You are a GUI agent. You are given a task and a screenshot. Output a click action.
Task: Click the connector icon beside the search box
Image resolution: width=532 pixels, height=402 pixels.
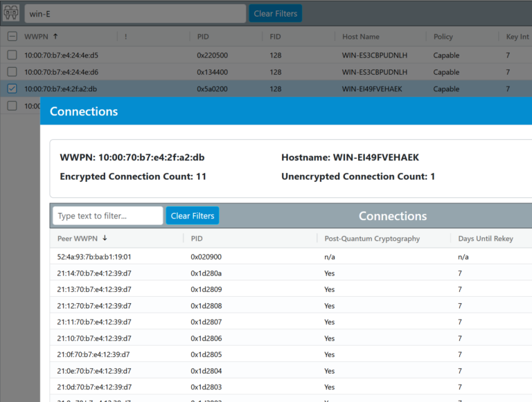pyautogui.click(x=11, y=13)
